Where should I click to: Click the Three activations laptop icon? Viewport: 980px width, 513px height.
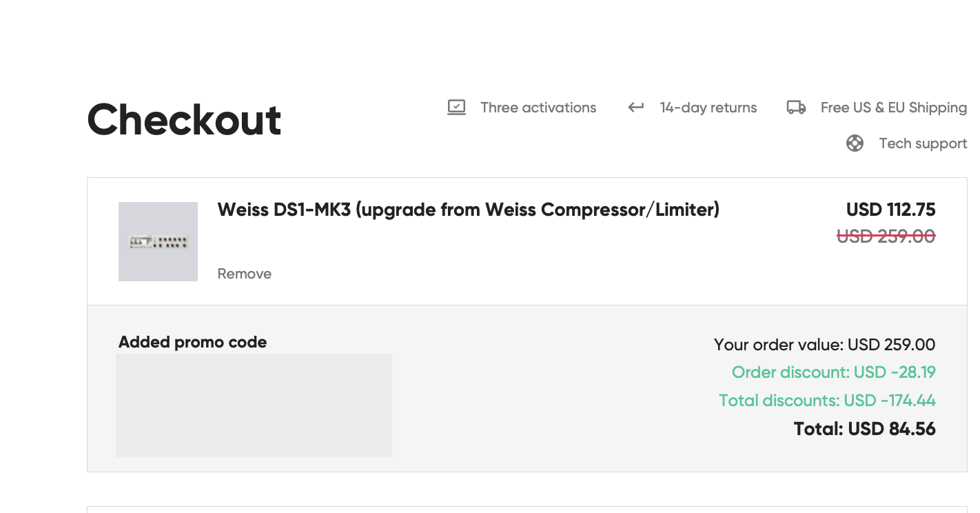(456, 108)
